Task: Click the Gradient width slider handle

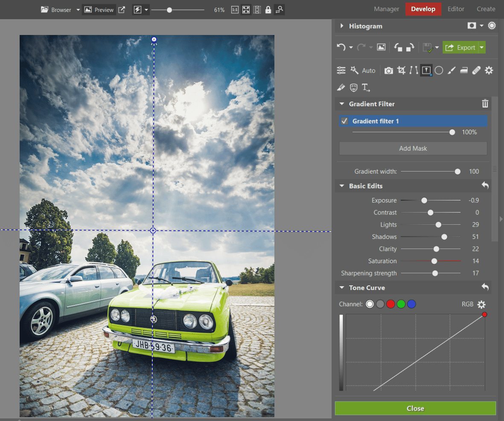Action: (x=457, y=171)
